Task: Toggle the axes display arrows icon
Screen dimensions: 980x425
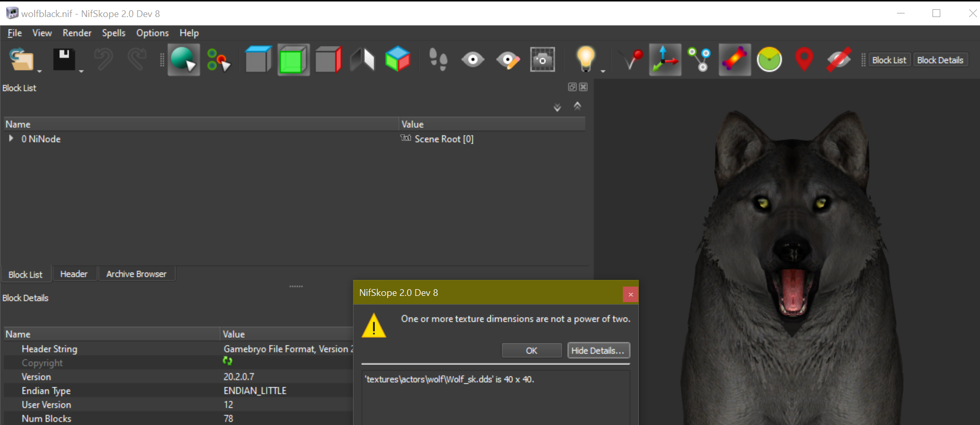Action: [665, 60]
